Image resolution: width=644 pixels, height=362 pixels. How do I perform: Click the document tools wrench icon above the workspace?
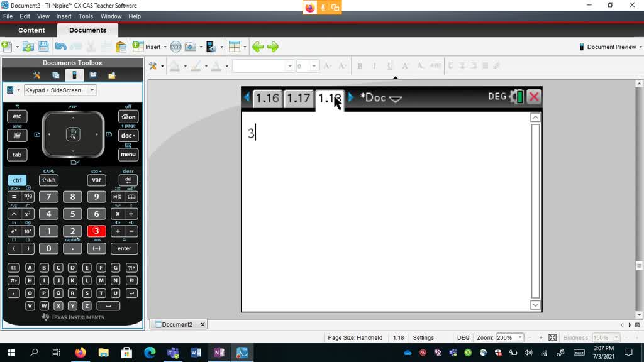click(x=153, y=65)
